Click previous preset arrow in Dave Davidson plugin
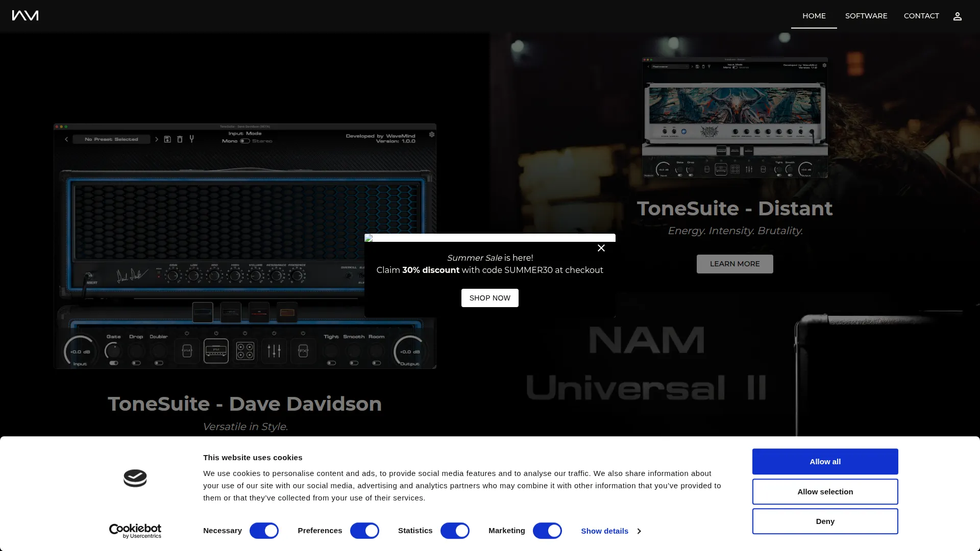The width and height of the screenshot is (980, 551). tap(66, 139)
